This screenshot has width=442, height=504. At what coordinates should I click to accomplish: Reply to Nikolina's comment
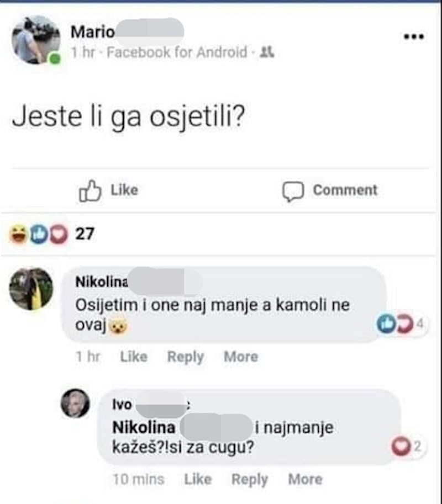point(185,357)
